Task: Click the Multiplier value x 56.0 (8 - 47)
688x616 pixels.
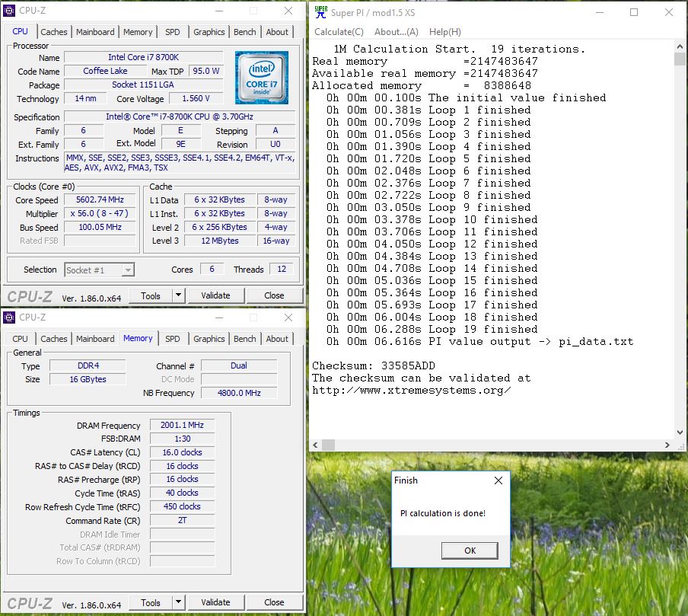Action: 100,213
